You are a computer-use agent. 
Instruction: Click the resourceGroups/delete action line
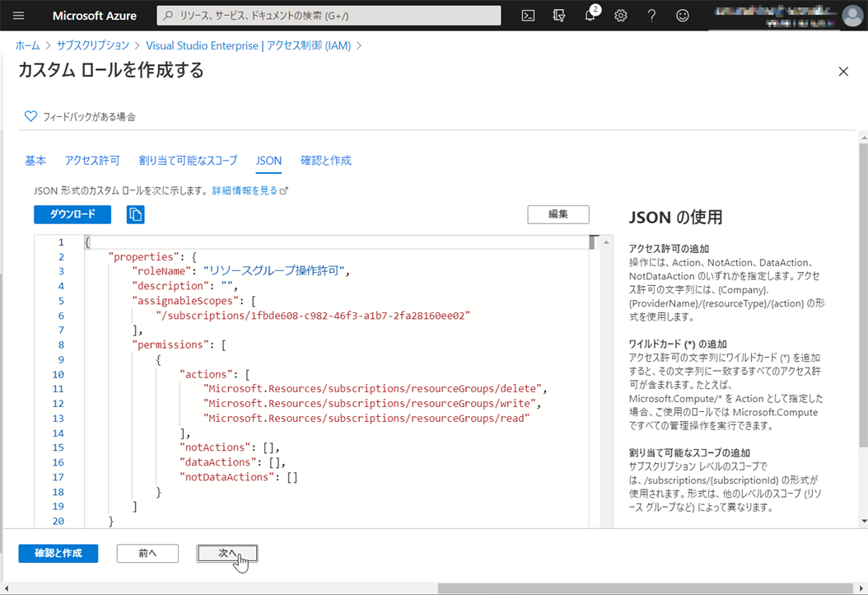tap(375, 389)
